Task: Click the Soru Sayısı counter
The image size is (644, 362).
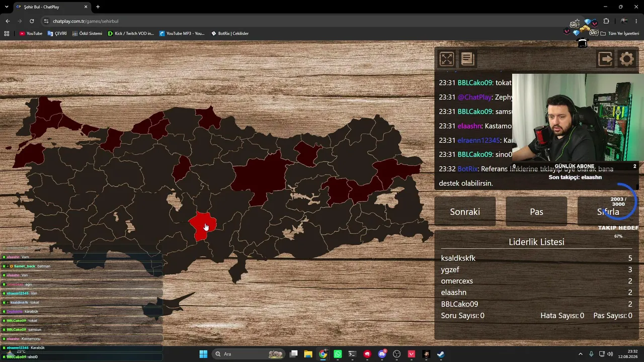Action: point(462,316)
